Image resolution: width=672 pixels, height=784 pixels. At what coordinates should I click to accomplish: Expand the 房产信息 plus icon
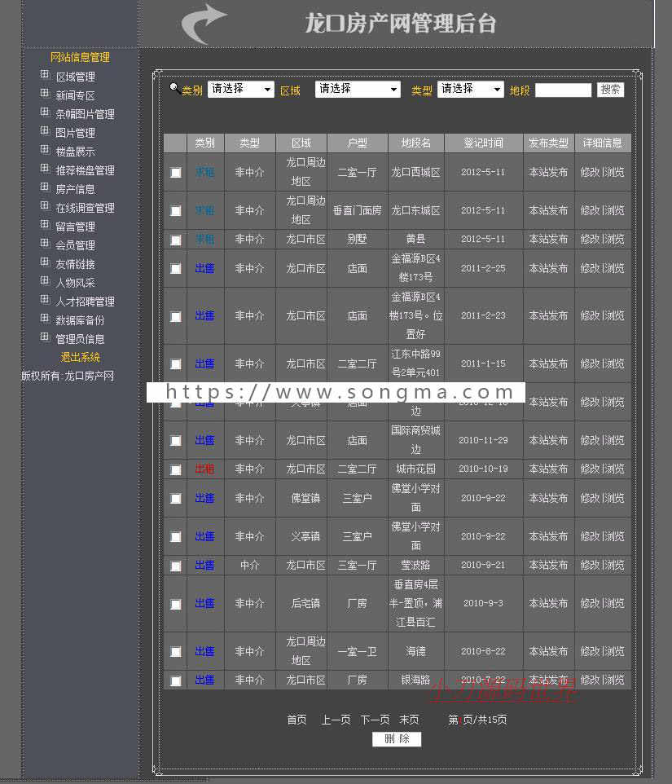[x=45, y=187]
